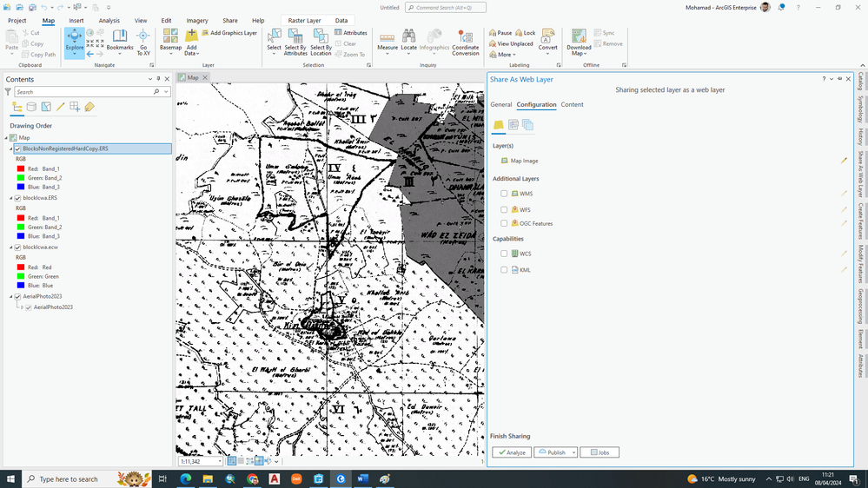This screenshot has height=488, width=868.
Task: Open Coordinate Conversion tool
Action: (465, 41)
